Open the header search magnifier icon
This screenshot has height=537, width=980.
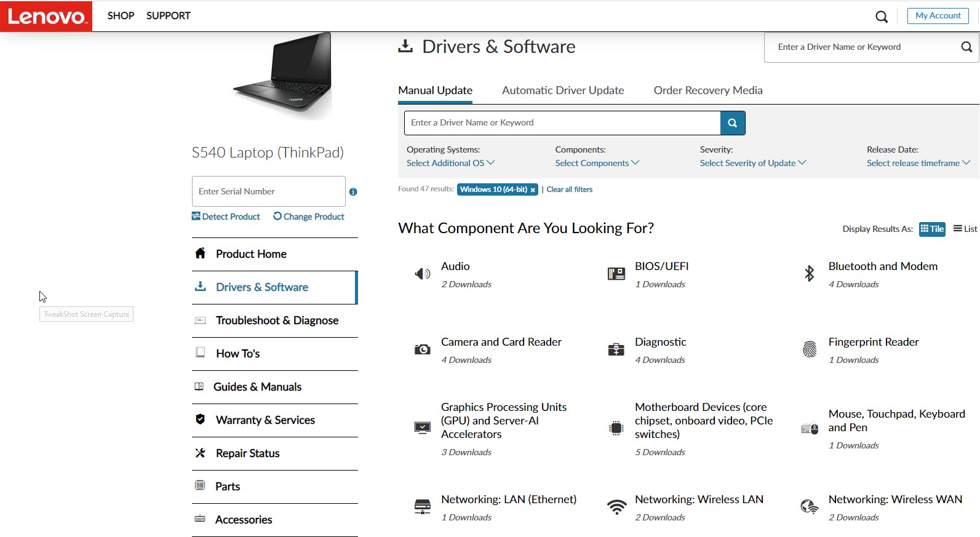coord(882,17)
